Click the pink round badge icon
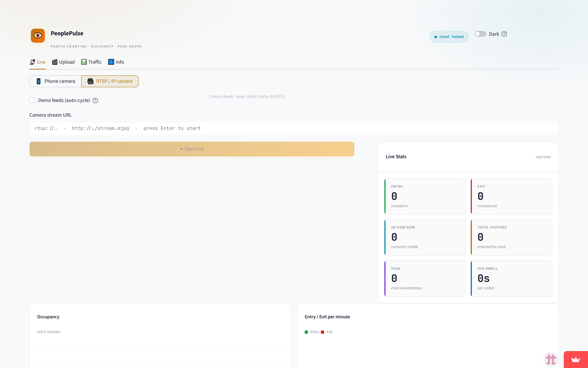The image size is (588, 368). [x=551, y=359]
